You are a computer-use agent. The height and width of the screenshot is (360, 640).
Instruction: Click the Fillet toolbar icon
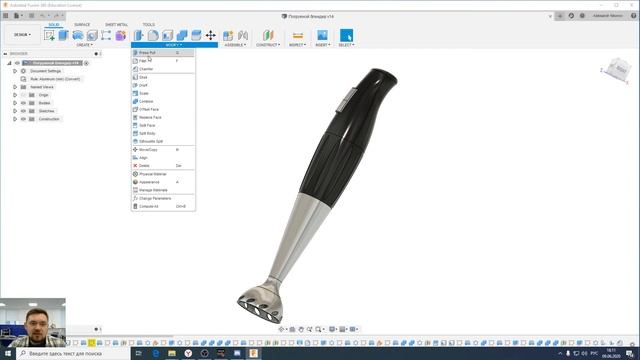[x=153, y=36]
